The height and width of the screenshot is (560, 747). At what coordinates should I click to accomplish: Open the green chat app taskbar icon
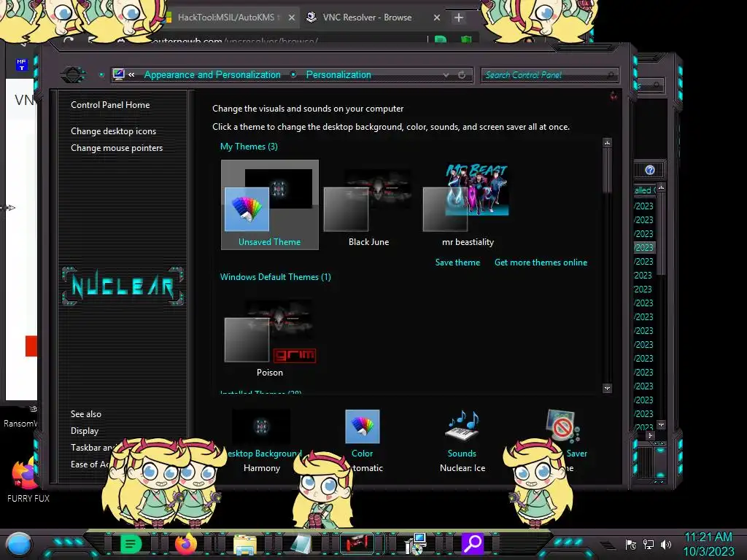(131, 544)
